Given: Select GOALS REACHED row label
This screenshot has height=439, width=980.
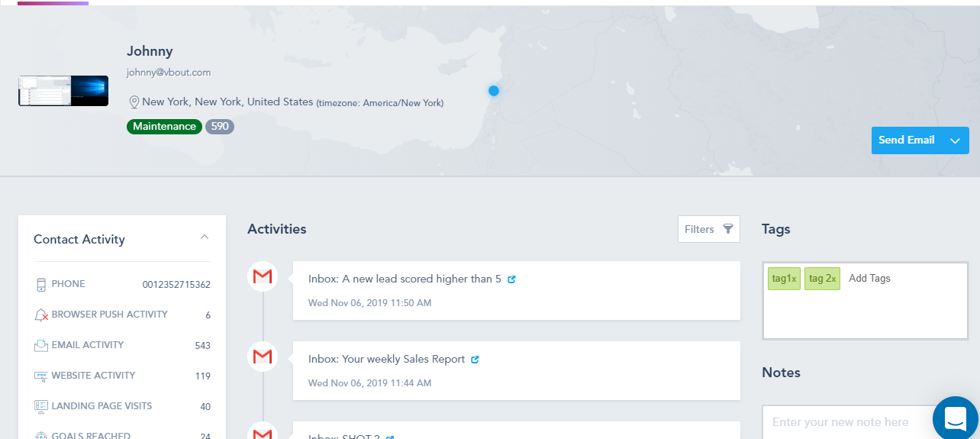Looking at the screenshot, I should pos(91,436).
